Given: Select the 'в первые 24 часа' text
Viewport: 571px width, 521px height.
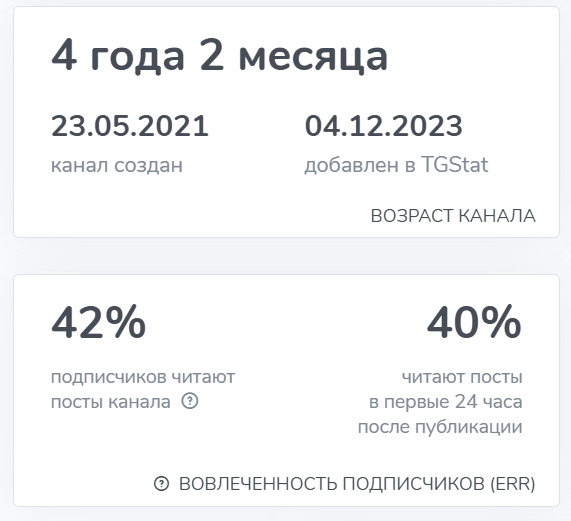Looking at the screenshot, I should [x=446, y=402].
